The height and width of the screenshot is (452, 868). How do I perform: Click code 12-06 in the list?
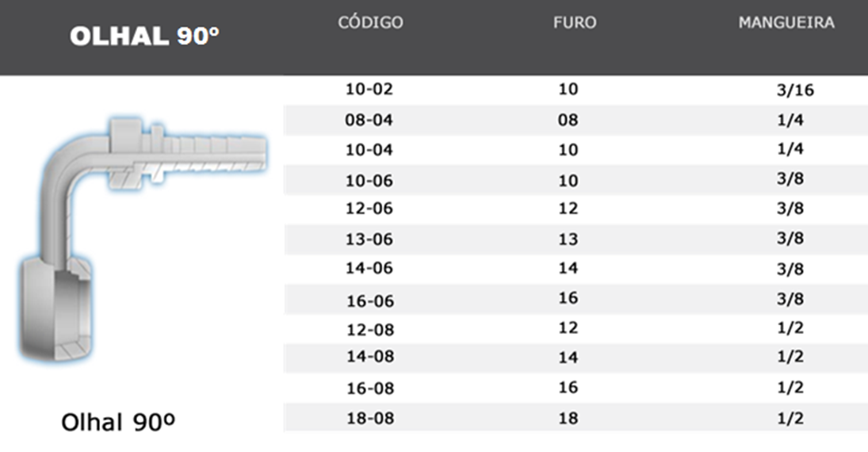click(x=369, y=209)
